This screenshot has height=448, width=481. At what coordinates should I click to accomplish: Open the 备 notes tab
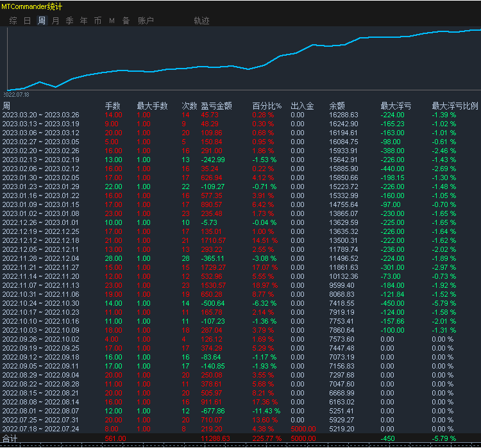point(126,21)
